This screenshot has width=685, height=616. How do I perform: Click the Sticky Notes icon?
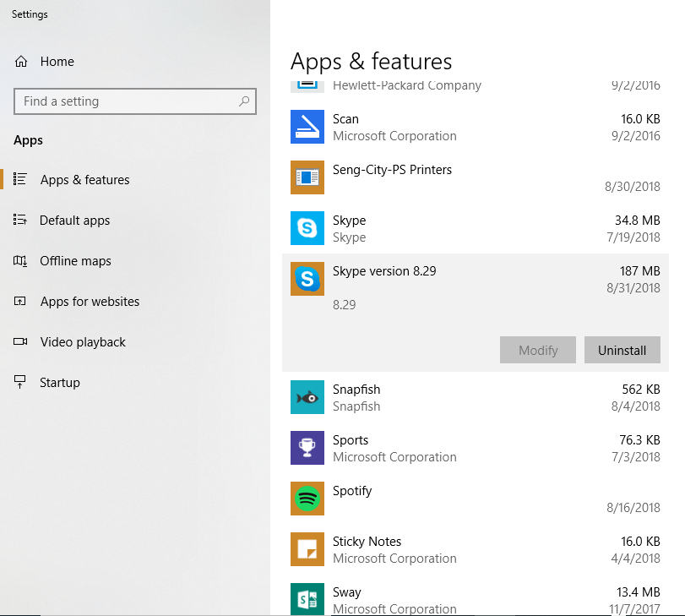pos(307,549)
